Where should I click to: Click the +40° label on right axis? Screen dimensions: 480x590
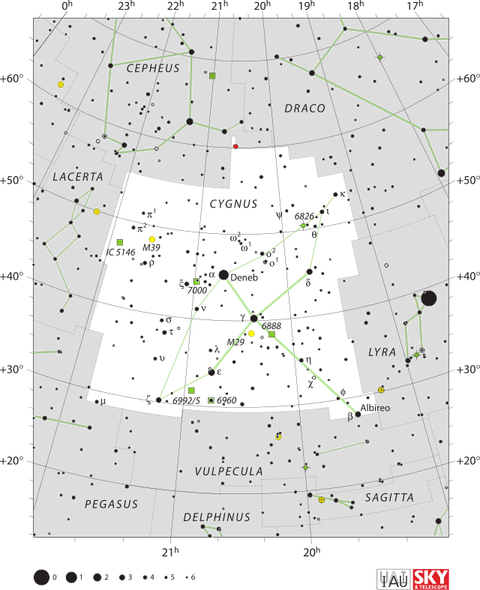pos(468,277)
